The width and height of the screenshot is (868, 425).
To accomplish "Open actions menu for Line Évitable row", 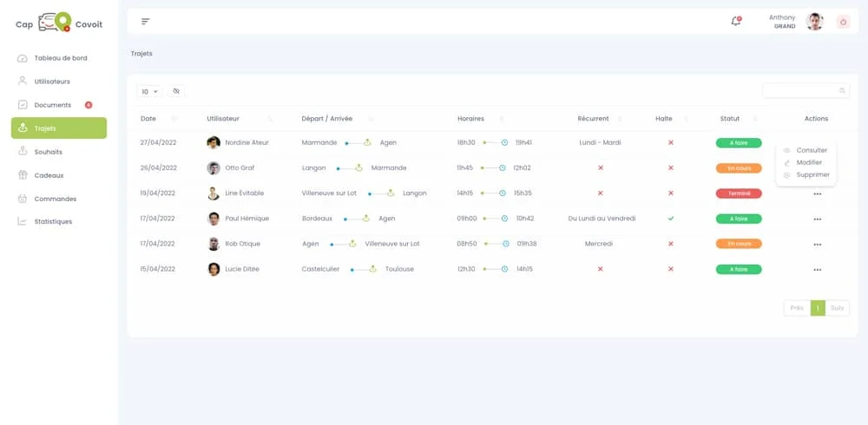I will [817, 194].
